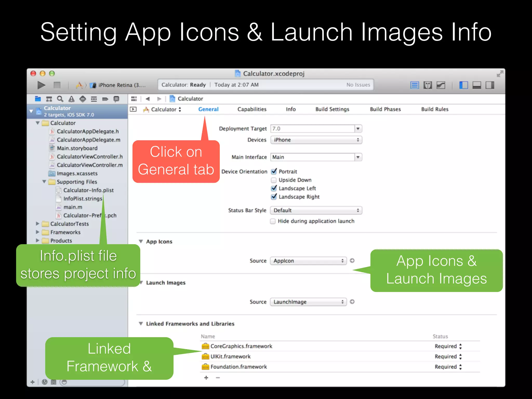Change UIKit.framework Required status

(448, 356)
